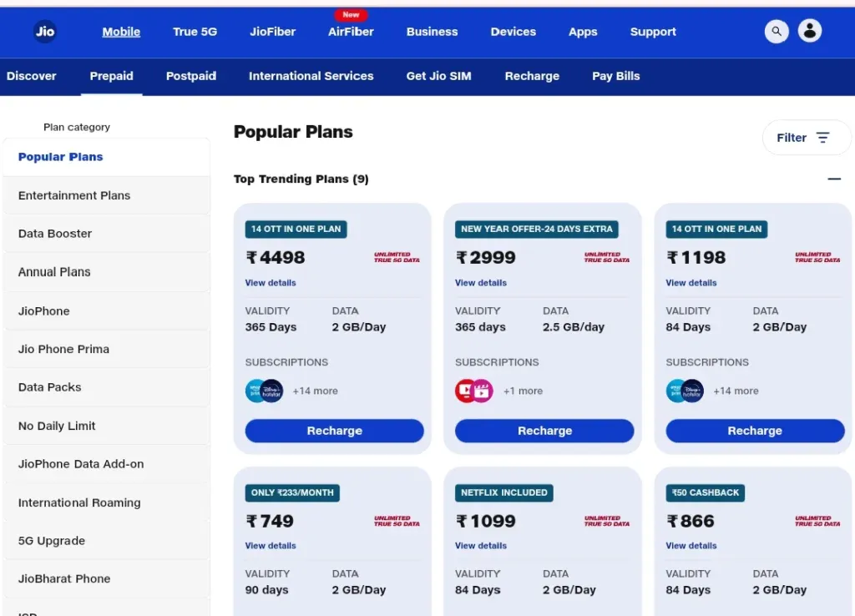Click the Jio logo icon
The width and height of the screenshot is (855, 616).
pyautogui.click(x=45, y=32)
